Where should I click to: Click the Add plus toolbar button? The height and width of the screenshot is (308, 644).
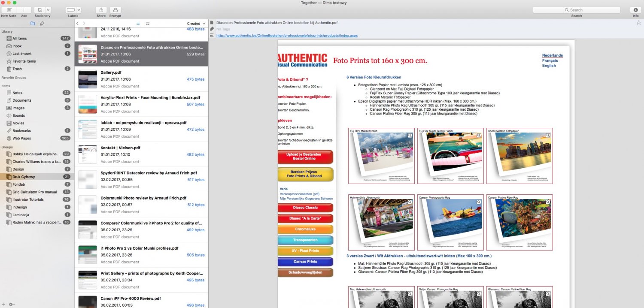pos(24,9)
